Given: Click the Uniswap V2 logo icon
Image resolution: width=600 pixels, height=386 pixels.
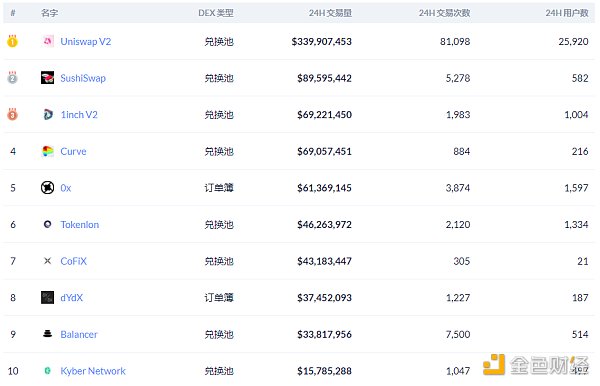Looking at the screenshot, I should 47,41.
